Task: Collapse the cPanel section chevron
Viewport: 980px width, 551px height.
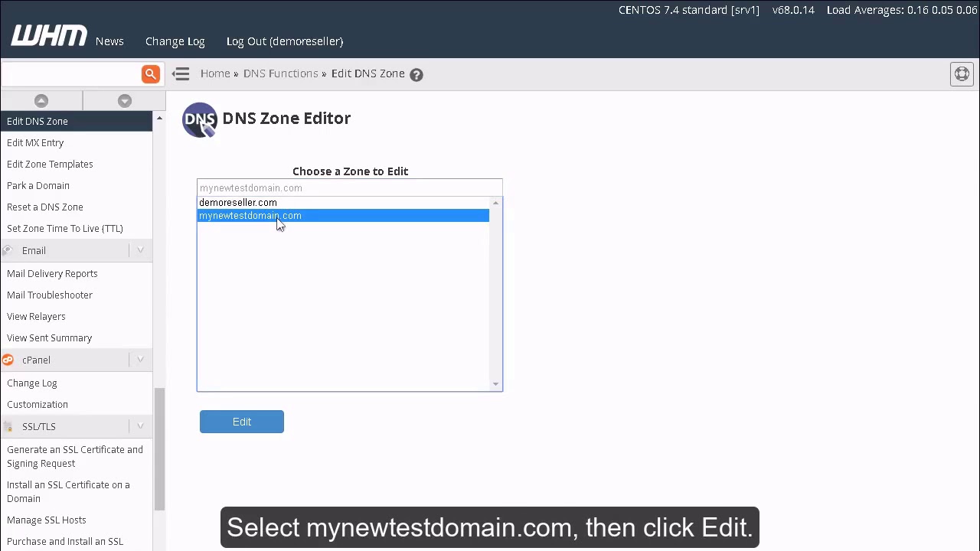Action: click(x=140, y=360)
